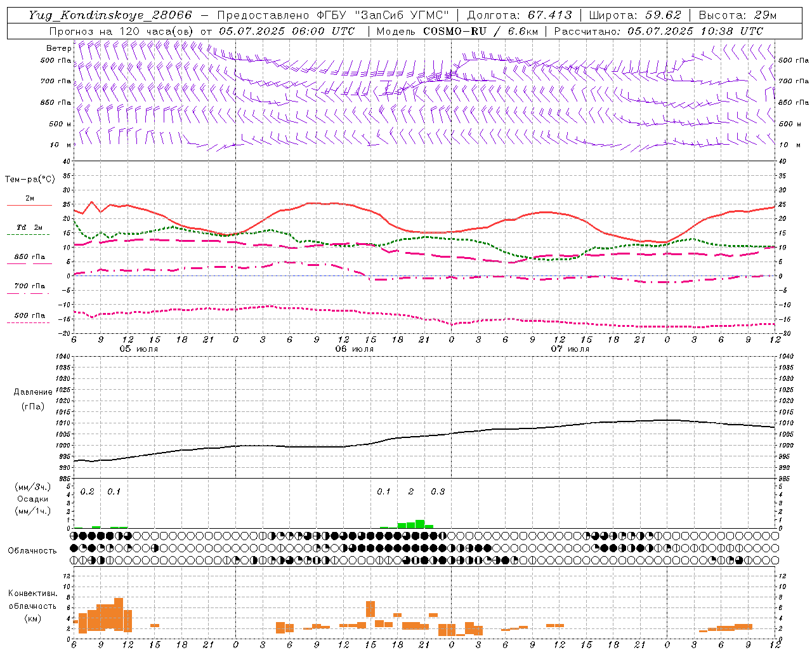Image resolution: width=812 pixels, height=650 pixels.
Task: Click the left-axis temperature value -20
Action: 65,333
